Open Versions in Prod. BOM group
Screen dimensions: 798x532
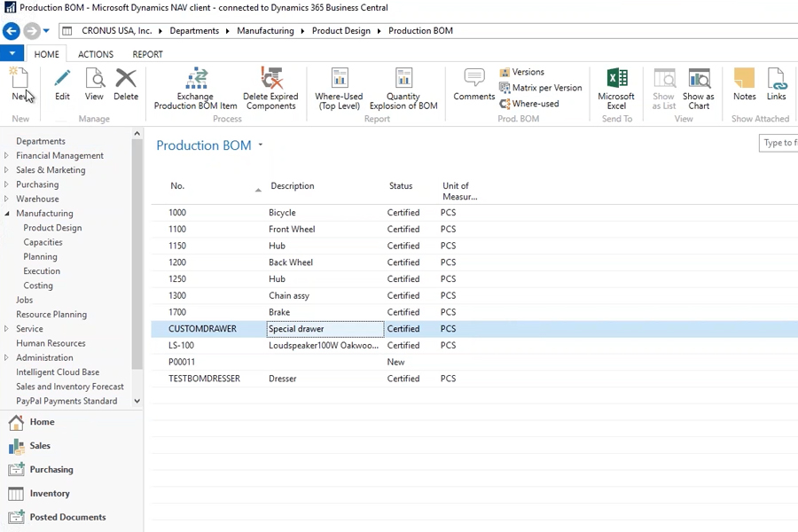[x=522, y=73]
